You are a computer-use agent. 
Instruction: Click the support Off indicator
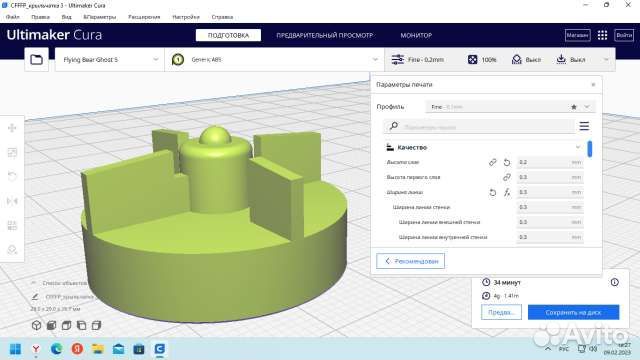tap(526, 60)
